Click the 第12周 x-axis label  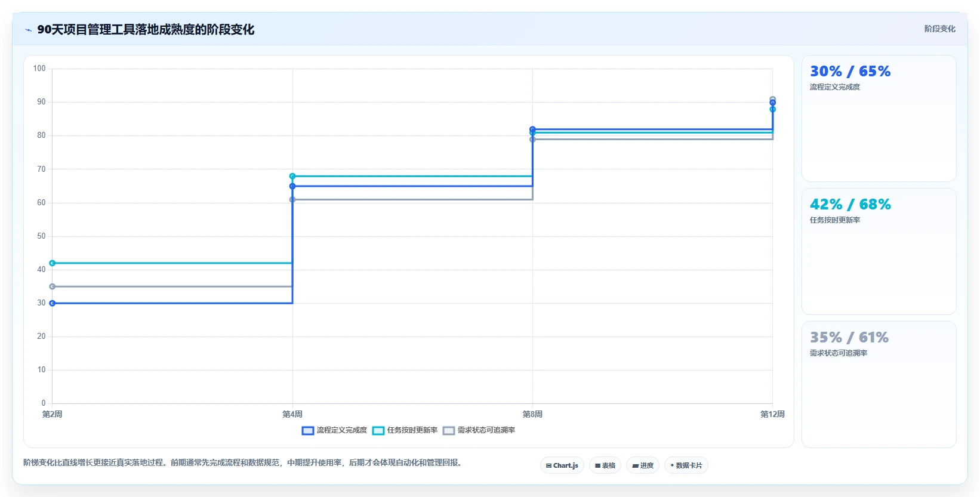pos(773,414)
